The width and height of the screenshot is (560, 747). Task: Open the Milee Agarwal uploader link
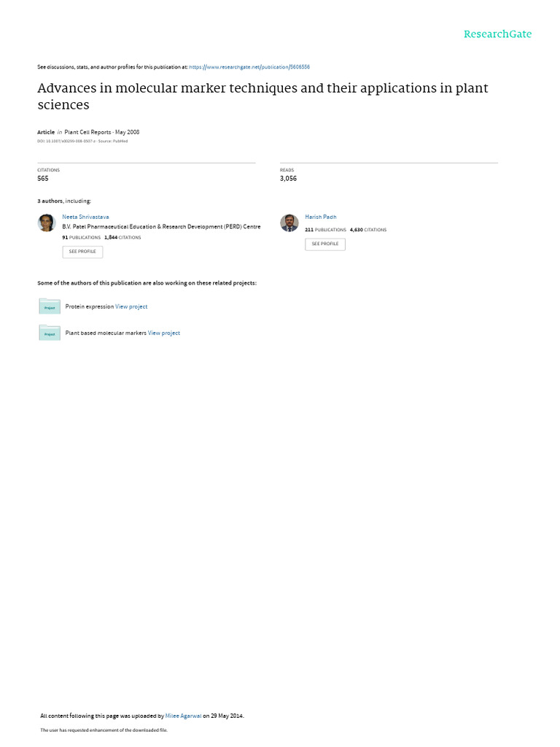tap(183, 716)
